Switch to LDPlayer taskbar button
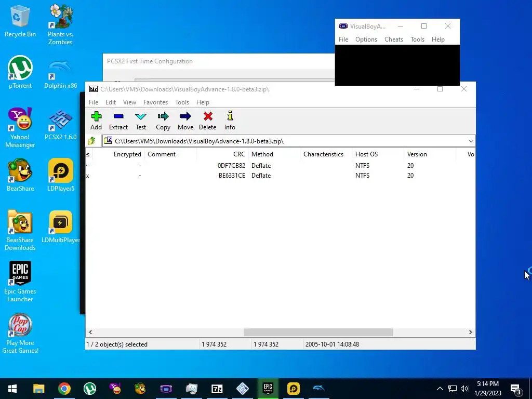The height and width of the screenshot is (399, 532). pyautogui.click(x=293, y=389)
